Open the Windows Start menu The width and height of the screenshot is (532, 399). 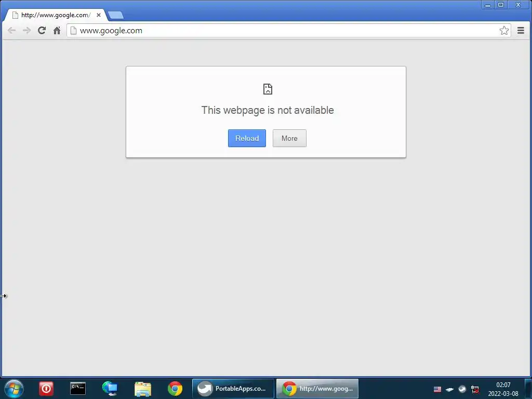coord(14,389)
